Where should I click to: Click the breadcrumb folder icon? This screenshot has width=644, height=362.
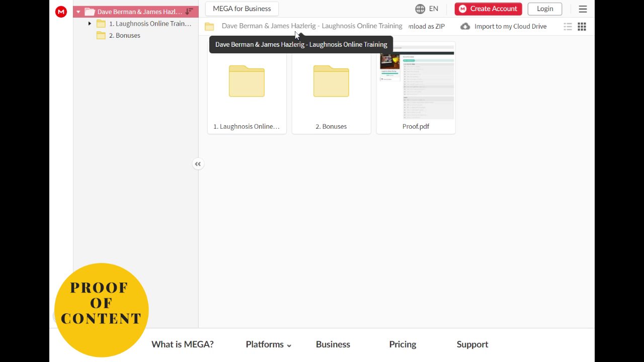tap(209, 27)
